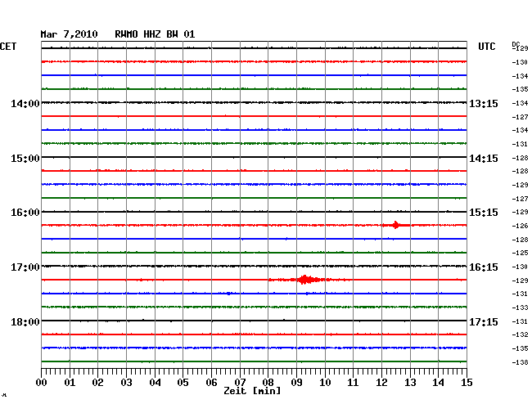This screenshot has height=404, width=532.
Task: Select the 18:00 CET time label
Action: click(25, 321)
